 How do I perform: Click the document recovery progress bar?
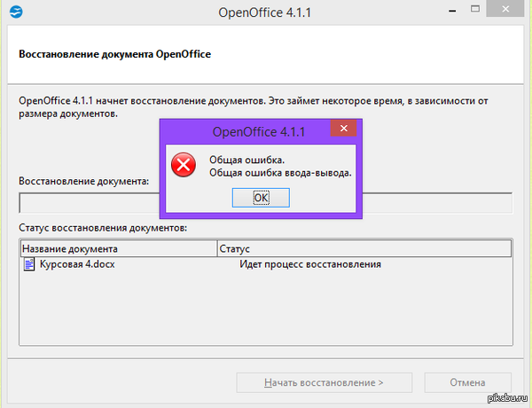(89, 203)
